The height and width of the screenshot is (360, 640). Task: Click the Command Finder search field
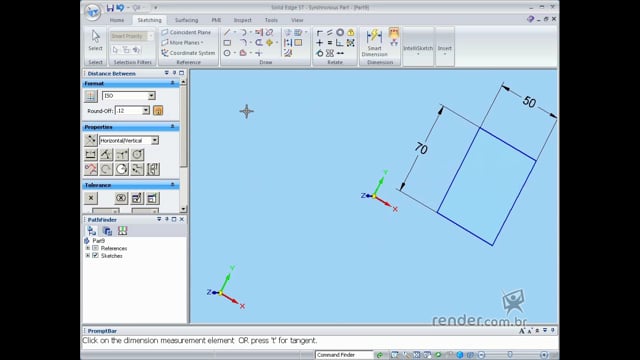pyautogui.click(x=344, y=355)
